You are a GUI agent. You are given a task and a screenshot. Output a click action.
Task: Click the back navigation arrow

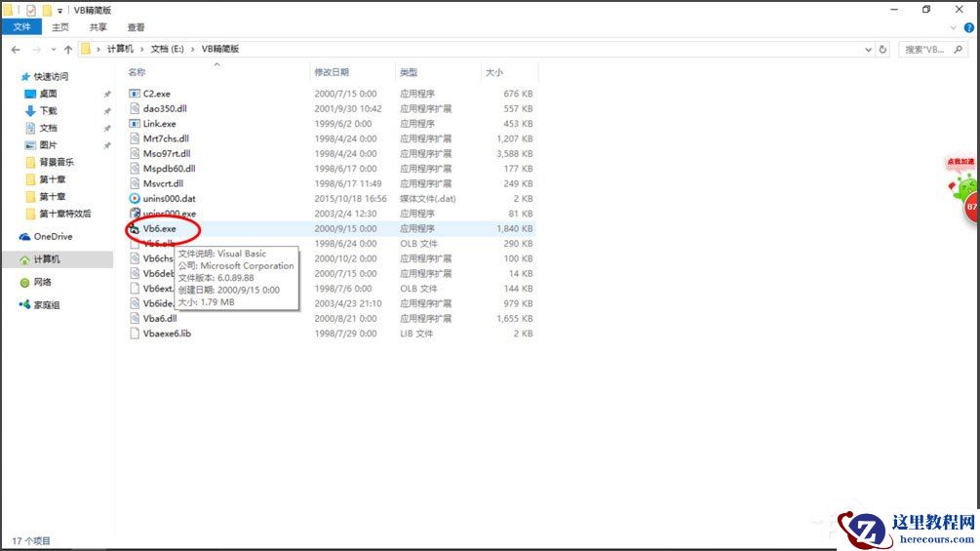click(16, 50)
